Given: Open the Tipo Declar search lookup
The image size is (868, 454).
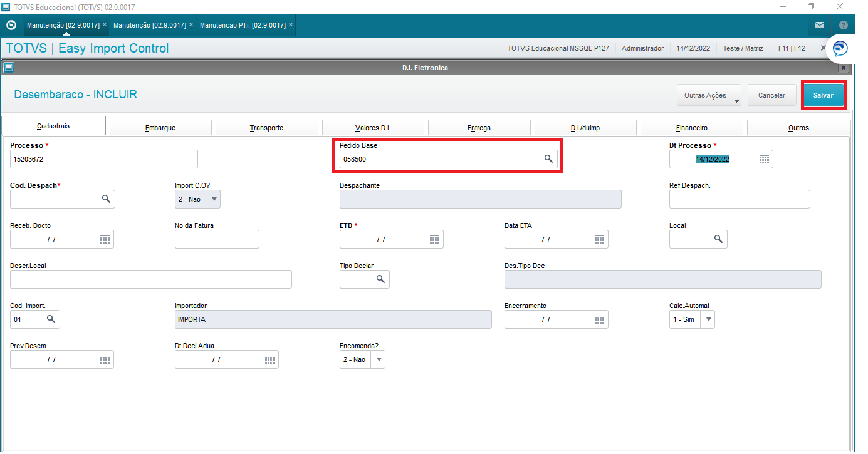Looking at the screenshot, I should [x=380, y=279].
